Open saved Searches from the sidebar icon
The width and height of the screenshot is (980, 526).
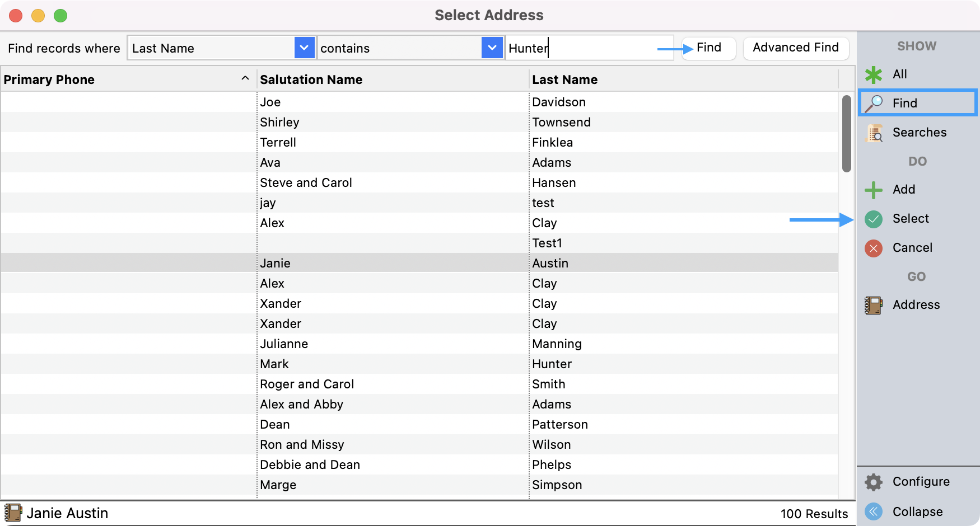[x=874, y=133]
